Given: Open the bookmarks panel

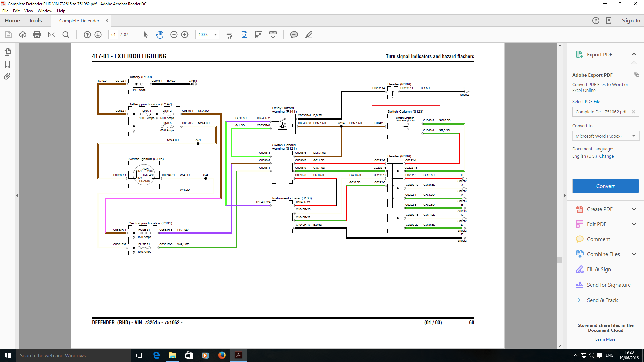Looking at the screenshot, I should tap(7, 64).
